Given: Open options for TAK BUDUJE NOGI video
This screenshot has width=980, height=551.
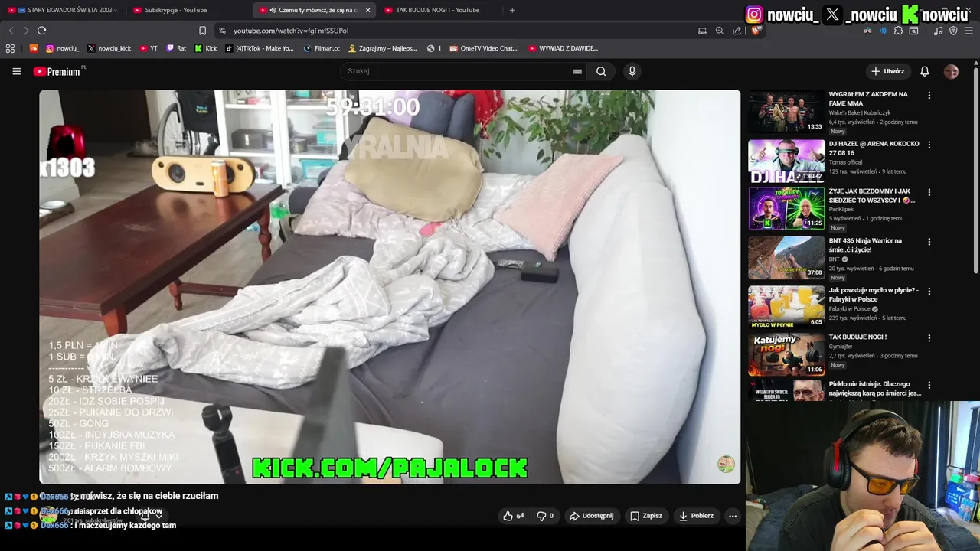Looking at the screenshot, I should [x=929, y=338].
